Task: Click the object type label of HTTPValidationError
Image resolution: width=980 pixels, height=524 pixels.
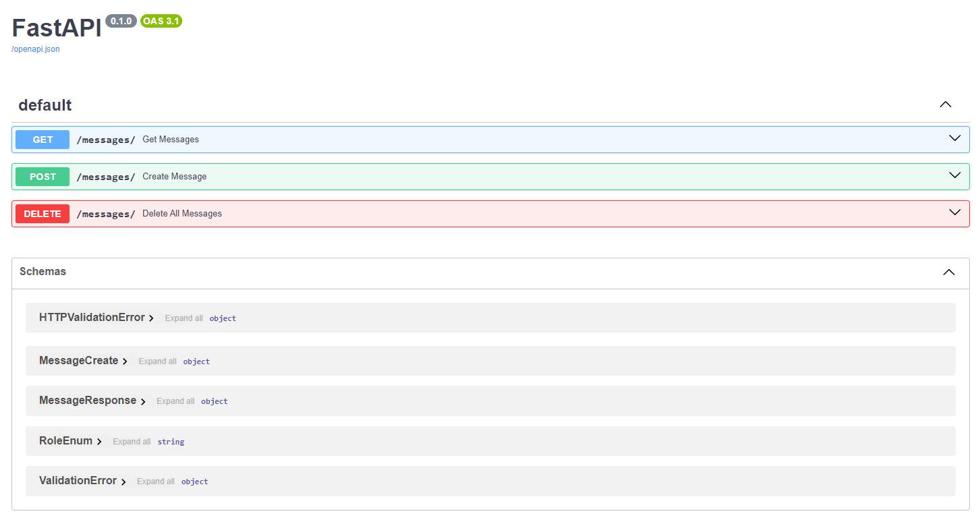Action: pos(223,318)
